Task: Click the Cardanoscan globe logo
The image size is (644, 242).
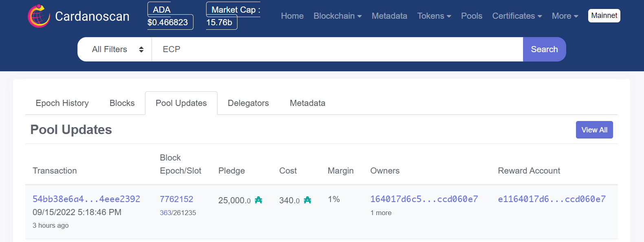Action: (x=39, y=16)
